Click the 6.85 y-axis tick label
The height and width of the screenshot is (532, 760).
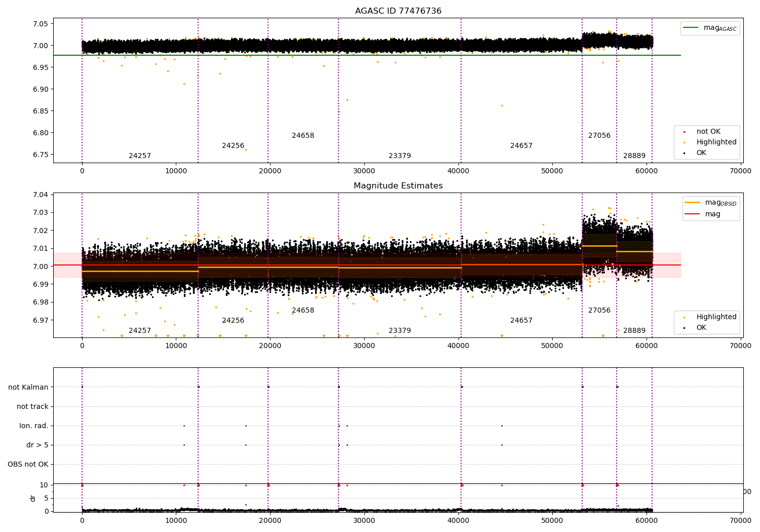(x=41, y=111)
